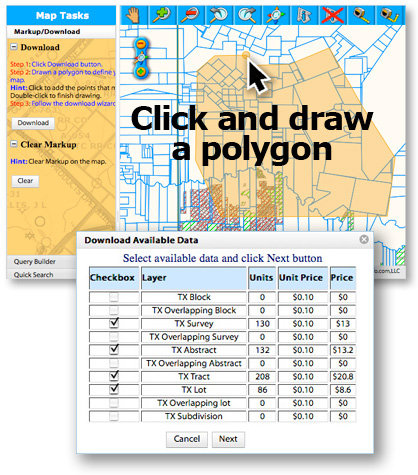Uncheck the TX Abstract checkbox

click(x=114, y=349)
